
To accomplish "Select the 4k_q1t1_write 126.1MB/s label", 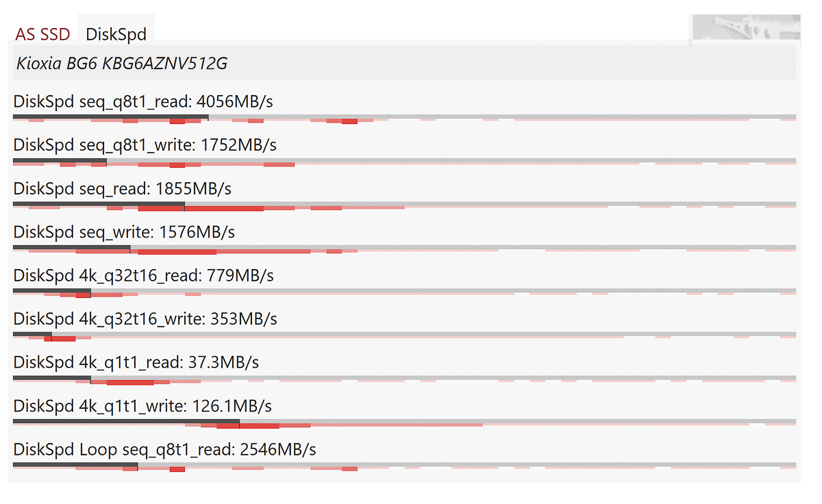I will point(142,406).
